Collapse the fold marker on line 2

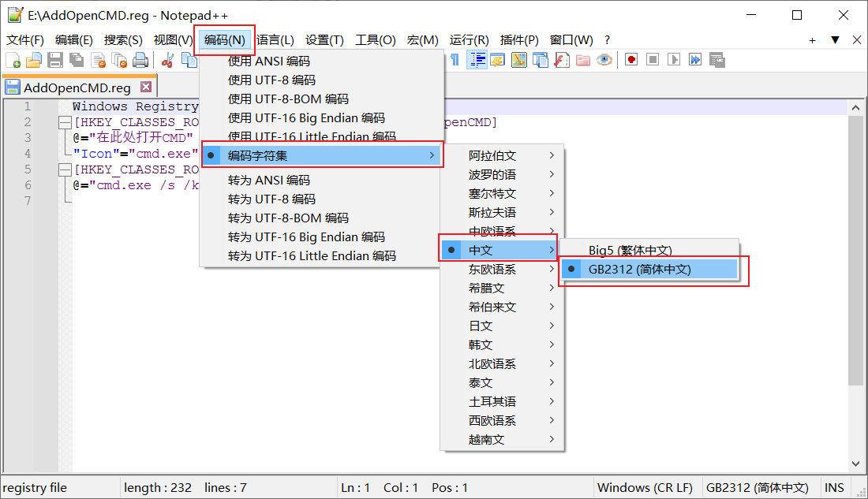tap(65, 122)
